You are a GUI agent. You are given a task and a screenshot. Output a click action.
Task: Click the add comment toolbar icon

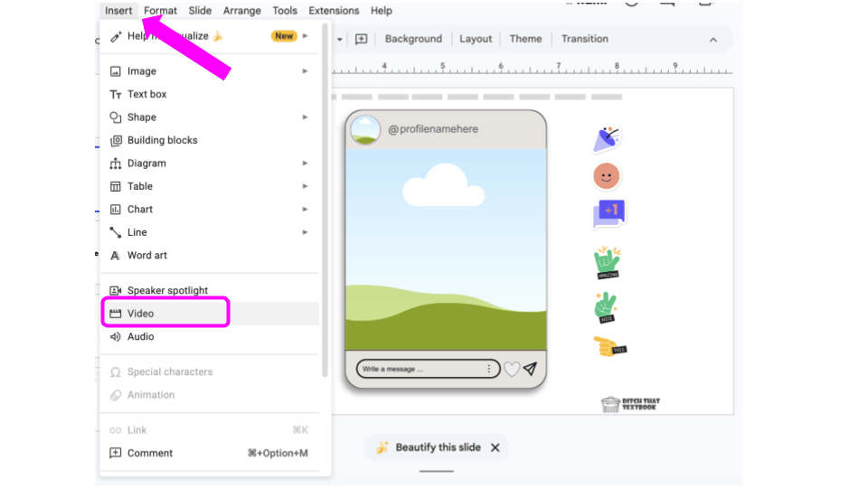click(x=361, y=39)
